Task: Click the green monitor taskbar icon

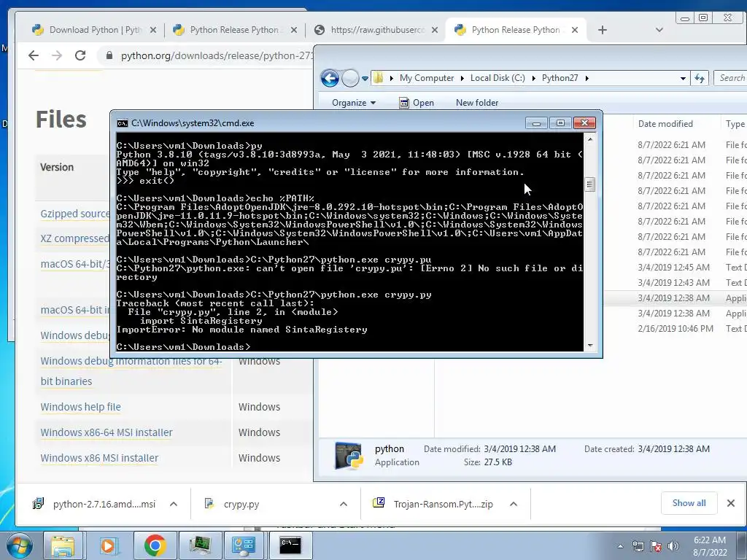Action: click(x=200, y=545)
